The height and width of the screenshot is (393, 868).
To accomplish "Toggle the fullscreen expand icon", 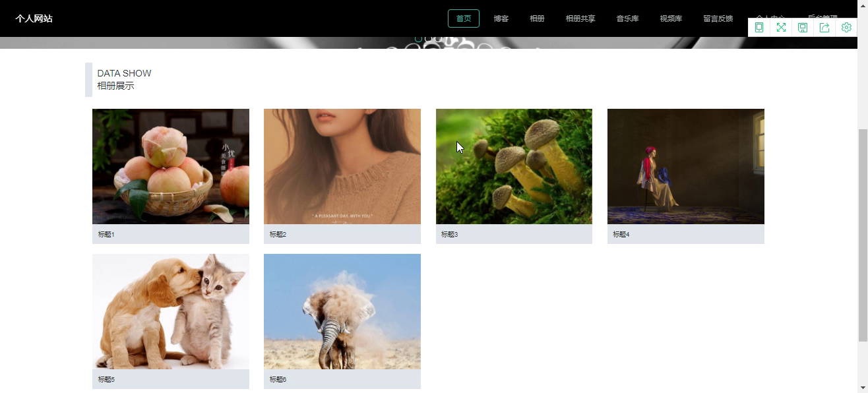I will 781,28.
